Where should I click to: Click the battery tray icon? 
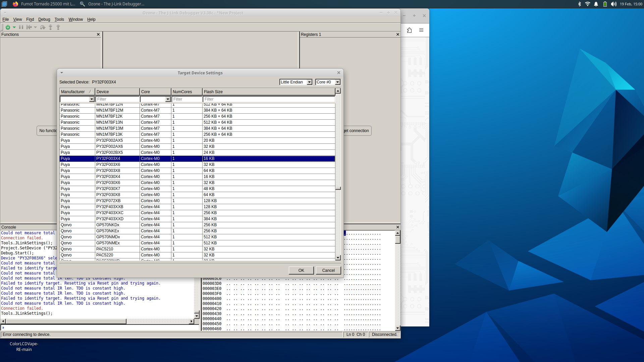click(605, 4)
